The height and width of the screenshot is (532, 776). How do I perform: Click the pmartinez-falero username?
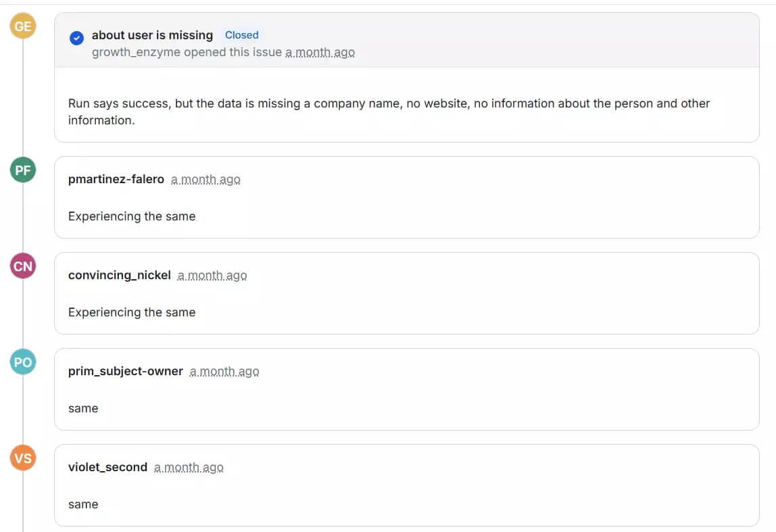click(x=116, y=179)
